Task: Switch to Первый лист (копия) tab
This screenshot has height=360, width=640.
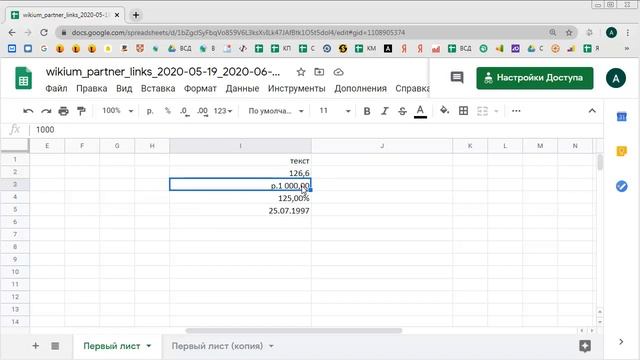Action: 217,346
